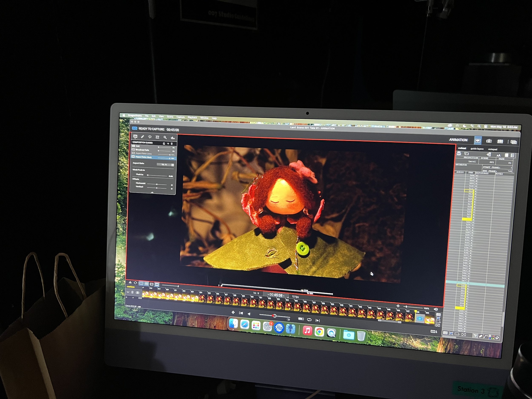
Task: Delete the selected composition guide
Action: 172,144
